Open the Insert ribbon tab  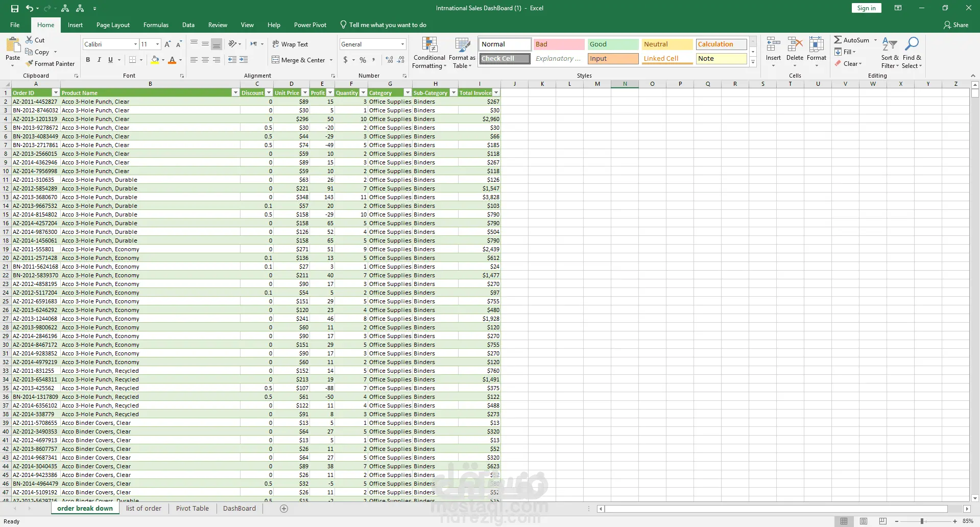(75, 25)
